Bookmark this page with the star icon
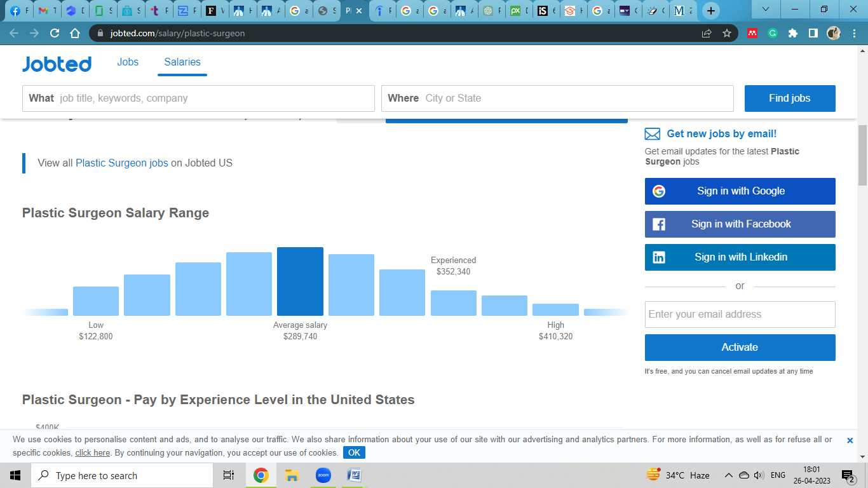Screen dimensions: 868x488 point(727,33)
